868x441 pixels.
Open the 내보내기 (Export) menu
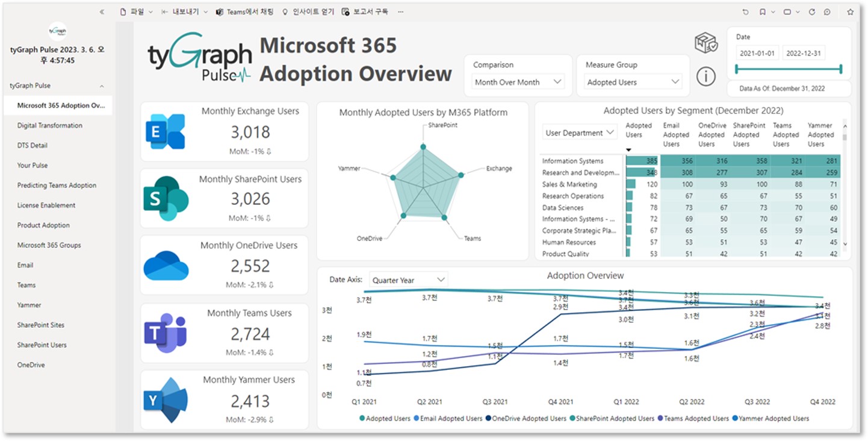pyautogui.click(x=185, y=12)
